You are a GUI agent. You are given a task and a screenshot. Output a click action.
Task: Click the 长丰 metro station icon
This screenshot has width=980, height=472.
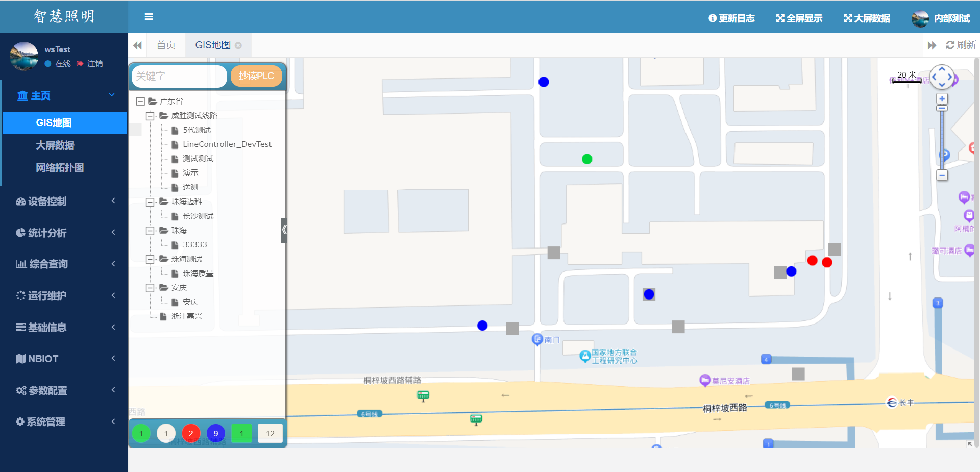[x=892, y=403]
